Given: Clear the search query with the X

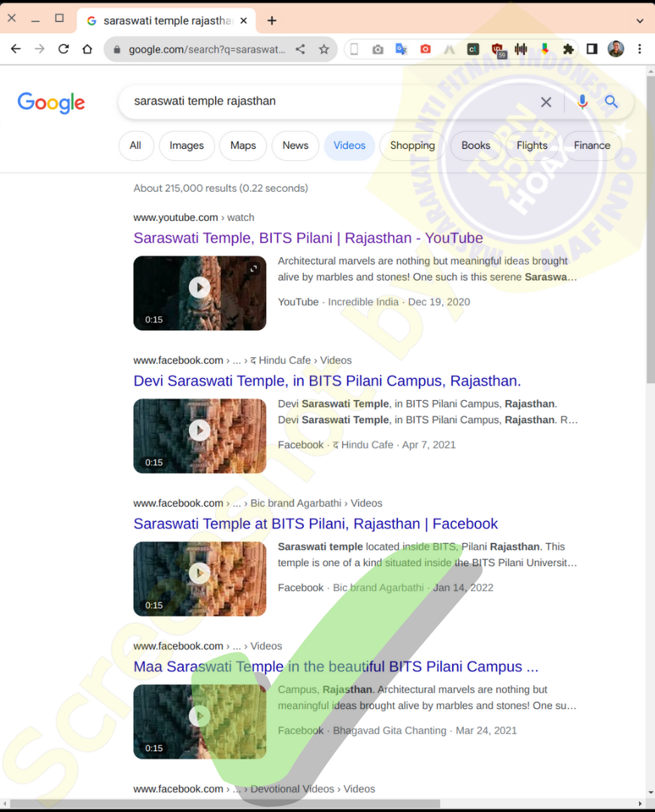Looking at the screenshot, I should point(546,102).
